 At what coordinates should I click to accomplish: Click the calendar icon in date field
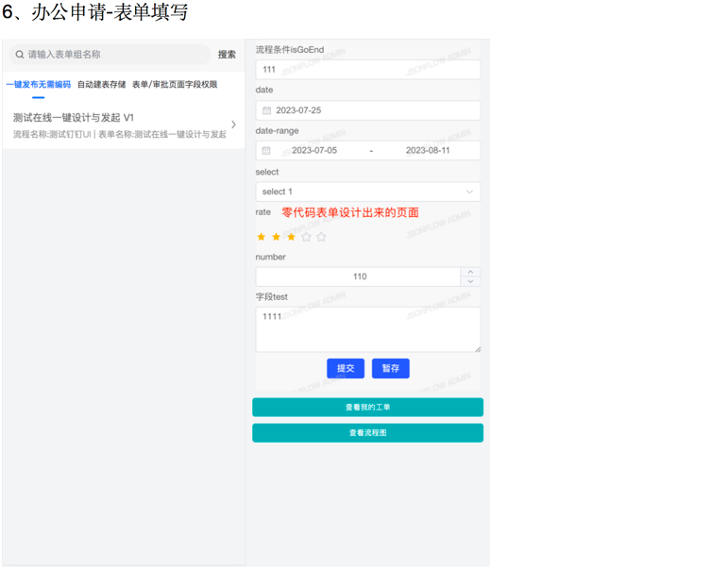pos(266,110)
